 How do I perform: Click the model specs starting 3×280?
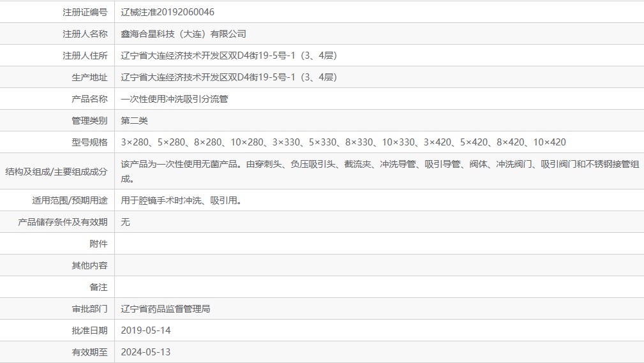click(343, 142)
